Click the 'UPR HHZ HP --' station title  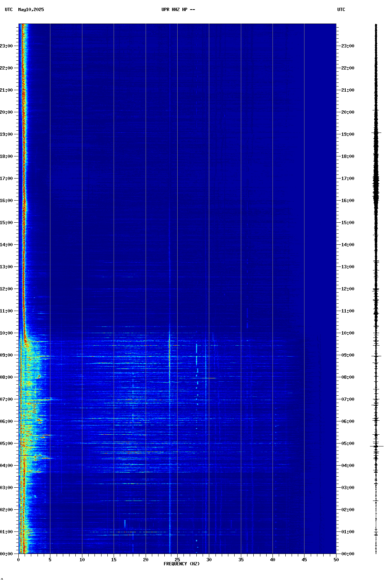pos(178,10)
